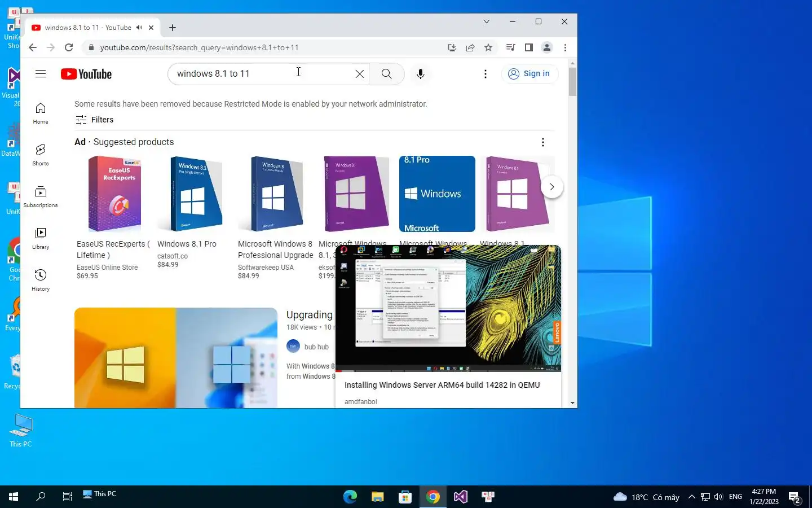This screenshot has height=508, width=812.
Task: Open Library in the sidebar
Action: tap(41, 238)
